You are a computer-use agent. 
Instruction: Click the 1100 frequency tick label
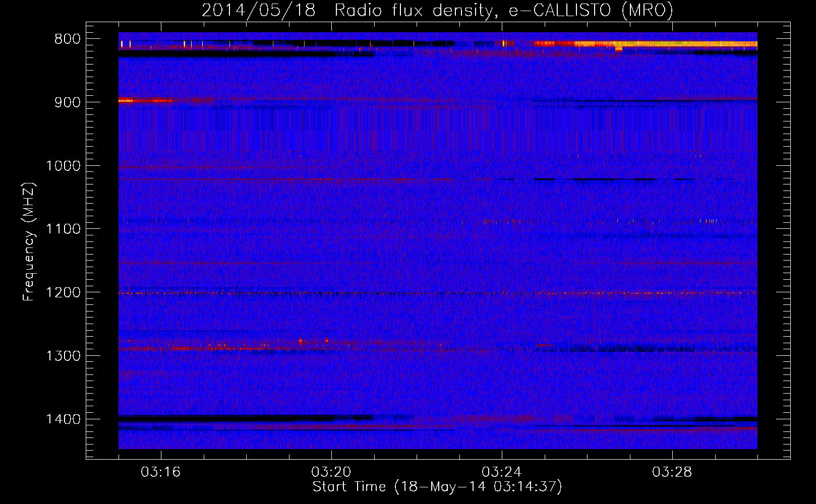[63, 229]
